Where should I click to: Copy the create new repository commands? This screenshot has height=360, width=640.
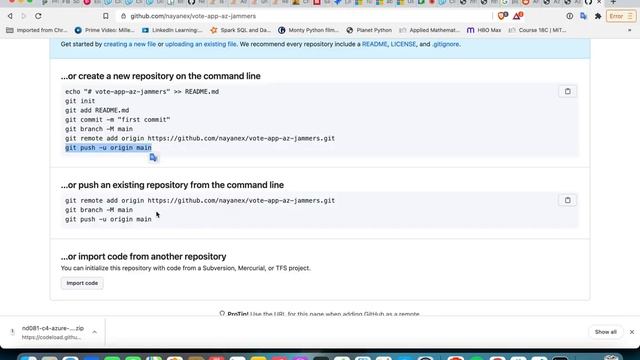[567, 91]
